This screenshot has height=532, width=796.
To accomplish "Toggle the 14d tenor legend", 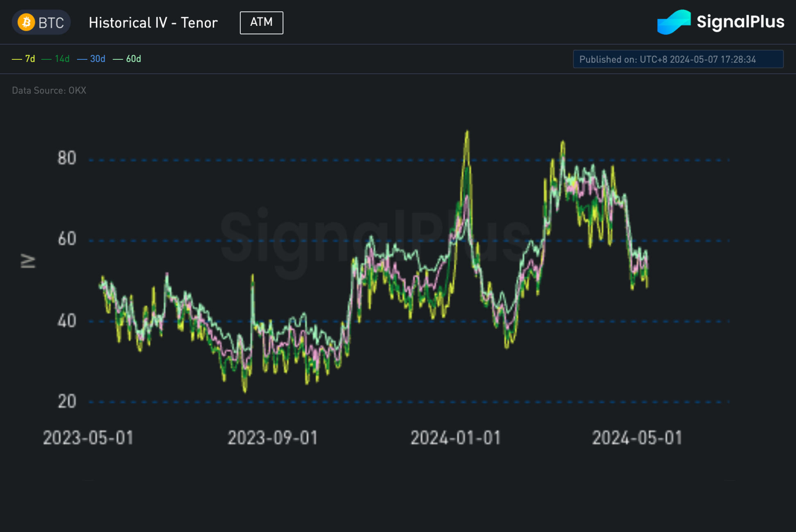I will pos(56,59).
